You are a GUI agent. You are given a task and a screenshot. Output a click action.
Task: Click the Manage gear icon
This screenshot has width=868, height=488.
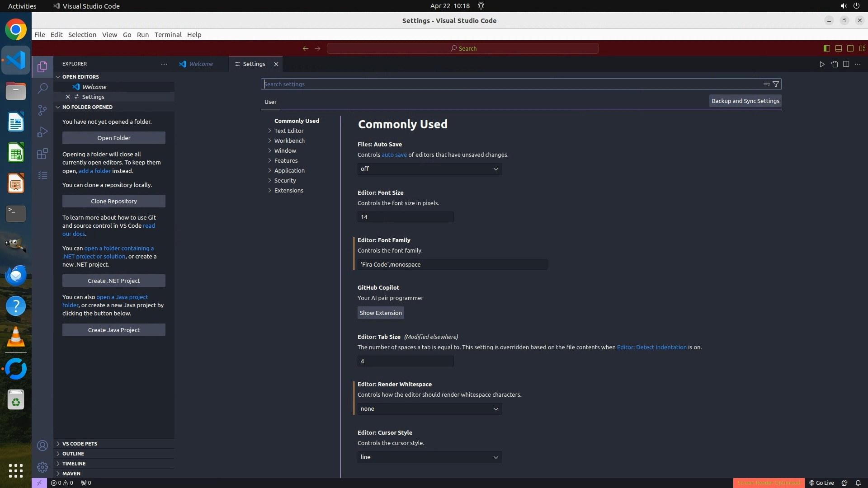click(42, 467)
